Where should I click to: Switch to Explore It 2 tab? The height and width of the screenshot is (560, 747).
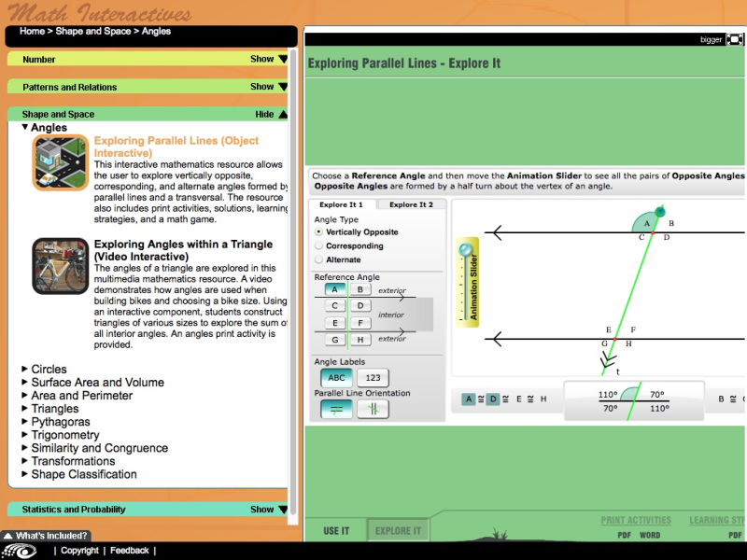pos(411,204)
